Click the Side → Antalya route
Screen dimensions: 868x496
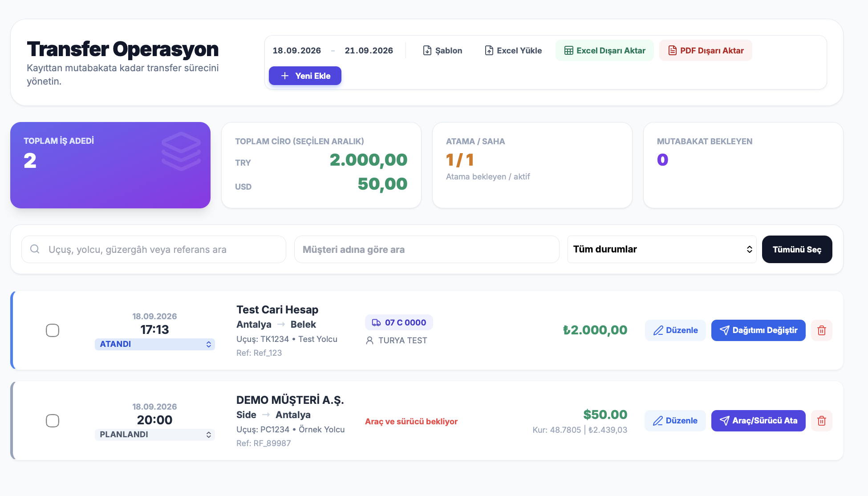[x=273, y=415]
